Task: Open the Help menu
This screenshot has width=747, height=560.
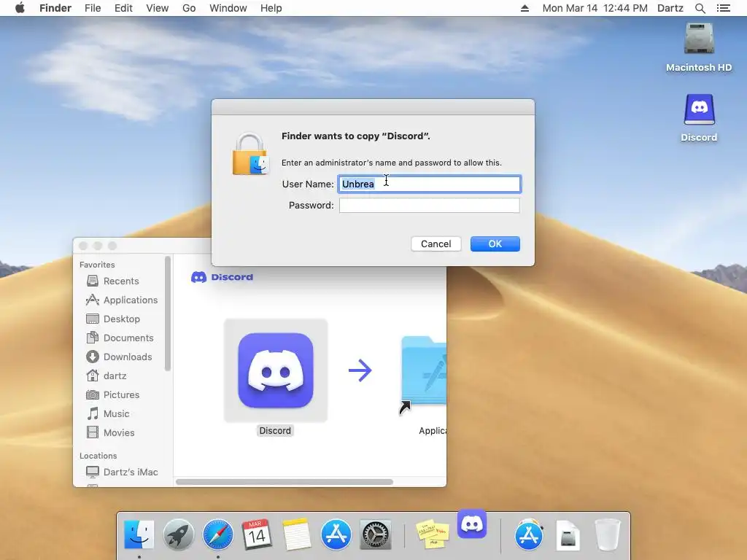Action: pyautogui.click(x=271, y=8)
